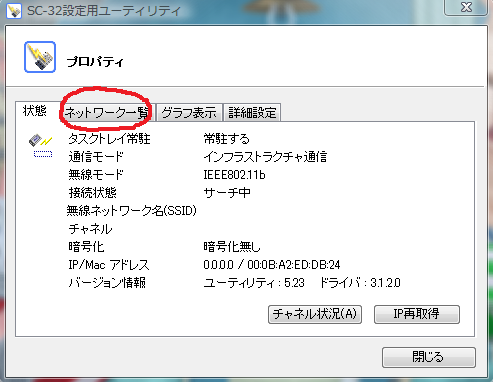493x382 pixels.
Task: Click the ユーティリティ : 5.23 version text
Action: click(254, 283)
